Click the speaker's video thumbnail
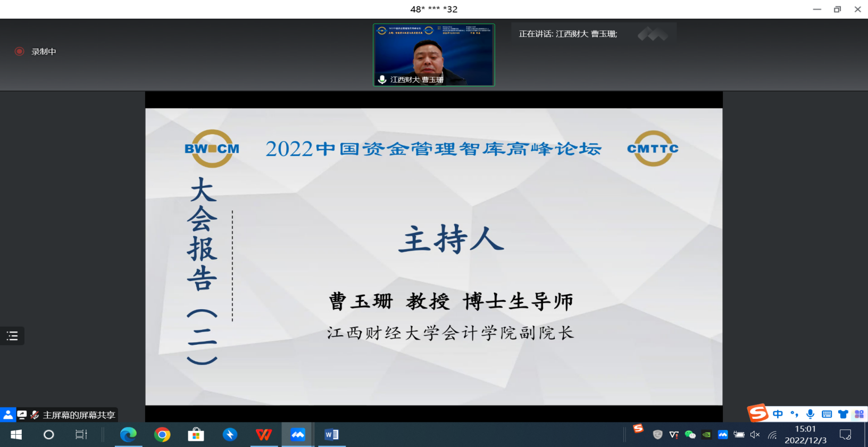 [434, 55]
